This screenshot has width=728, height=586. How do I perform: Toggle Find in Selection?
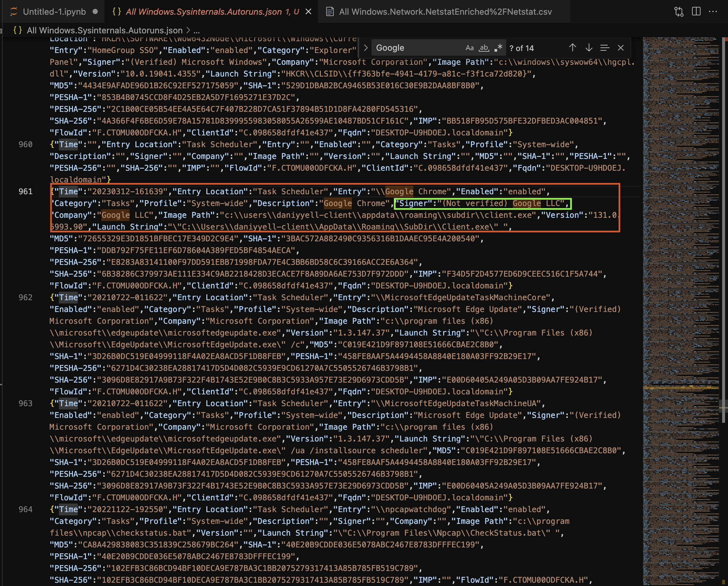pyautogui.click(x=605, y=48)
